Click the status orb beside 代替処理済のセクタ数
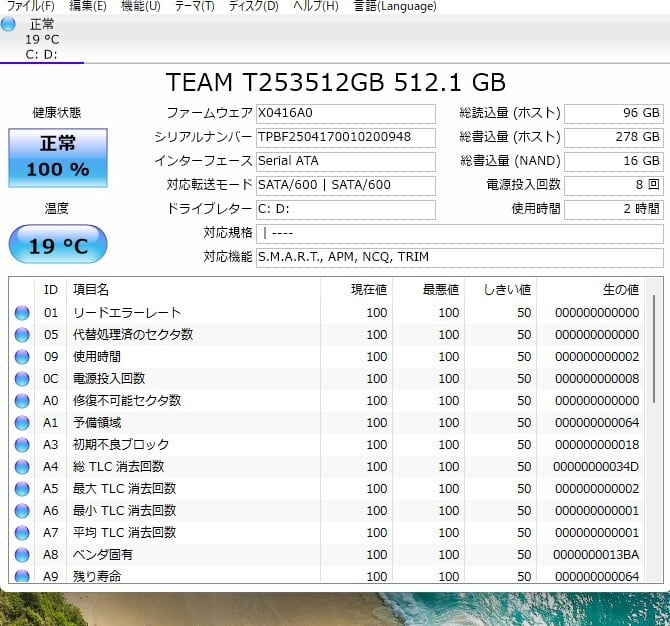Viewport: 670px width, 626px height. (x=22, y=335)
